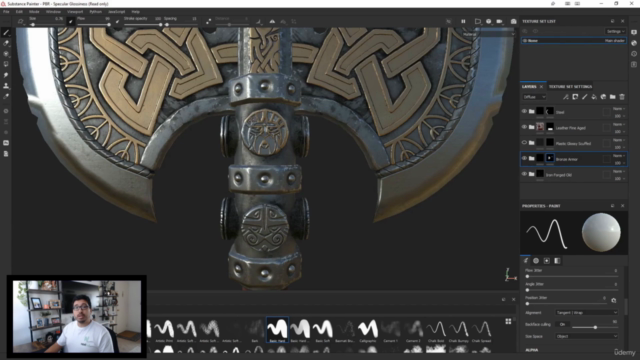The width and height of the screenshot is (640, 360).
Task: Open the File menu
Action: 6,12
